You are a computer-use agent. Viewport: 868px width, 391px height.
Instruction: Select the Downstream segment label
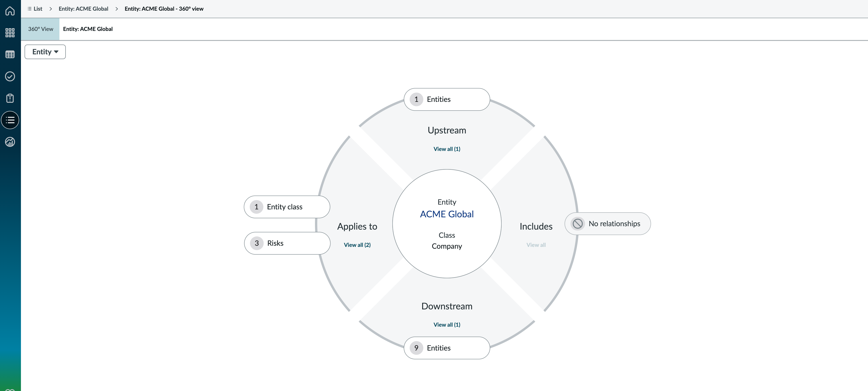coord(447,306)
